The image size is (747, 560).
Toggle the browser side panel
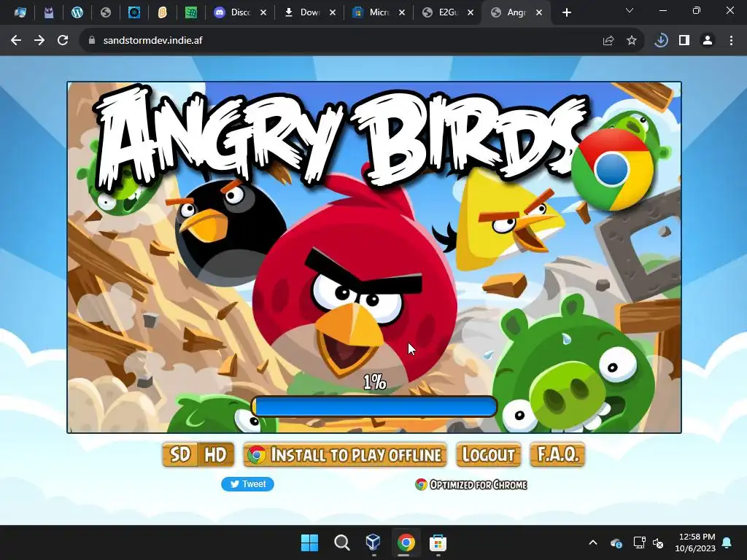pos(684,41)
